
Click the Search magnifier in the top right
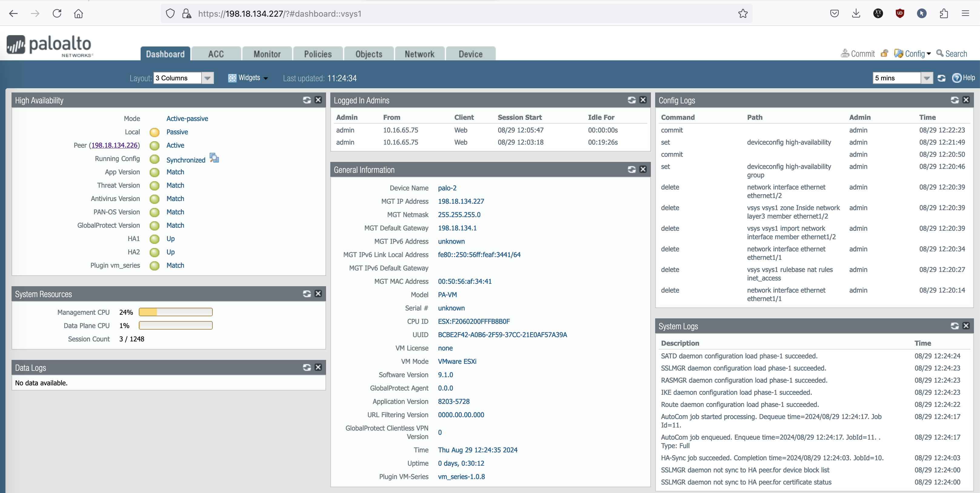(940, 53)
